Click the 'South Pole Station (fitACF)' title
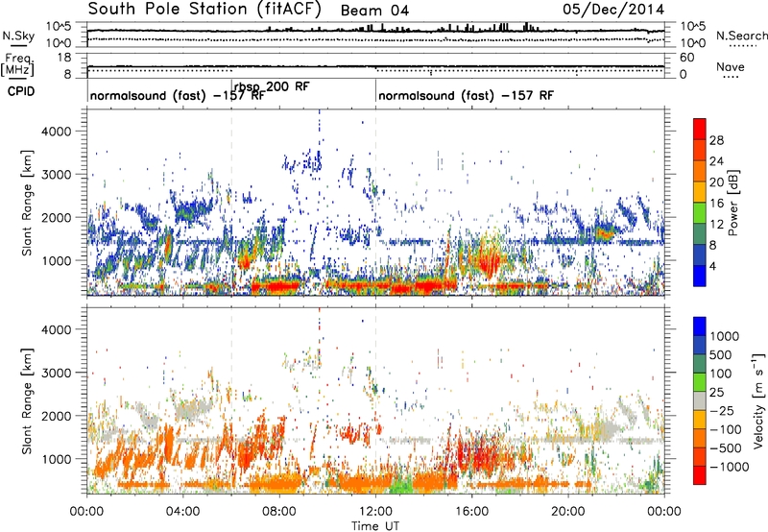Screen dimensions: 768x532 pos(204,9)
